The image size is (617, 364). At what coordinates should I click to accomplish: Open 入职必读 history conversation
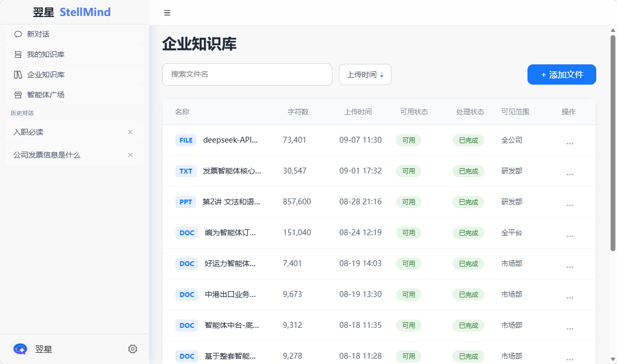pyautogui.click(x=75, y=132)
